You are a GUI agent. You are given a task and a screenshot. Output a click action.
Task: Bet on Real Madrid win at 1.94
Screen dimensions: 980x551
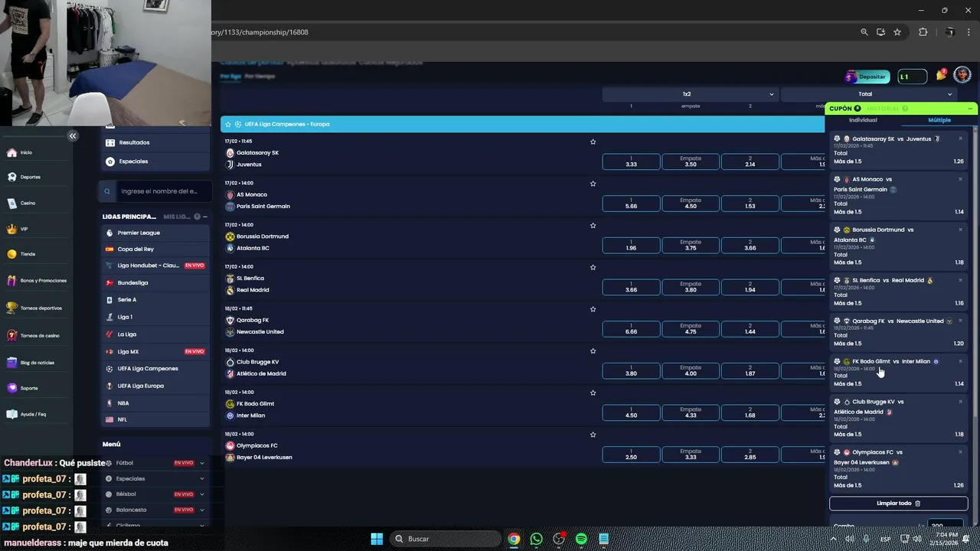pos(750,287)
